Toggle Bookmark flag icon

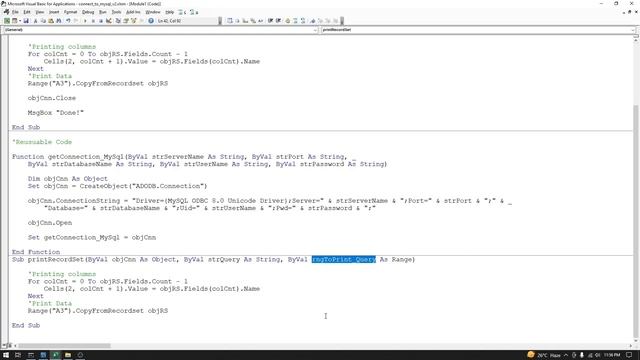click(x=313, y=21)
